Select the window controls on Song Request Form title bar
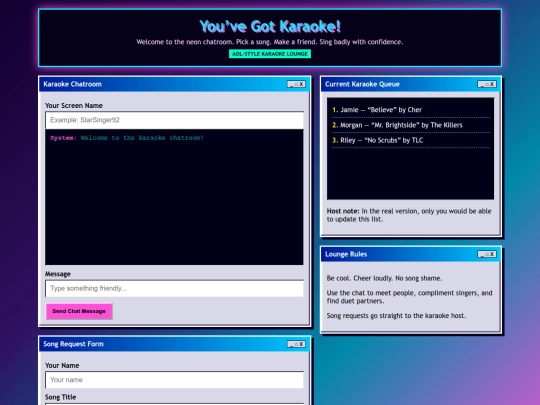The image size is (540, 405). tap(296, 344)
